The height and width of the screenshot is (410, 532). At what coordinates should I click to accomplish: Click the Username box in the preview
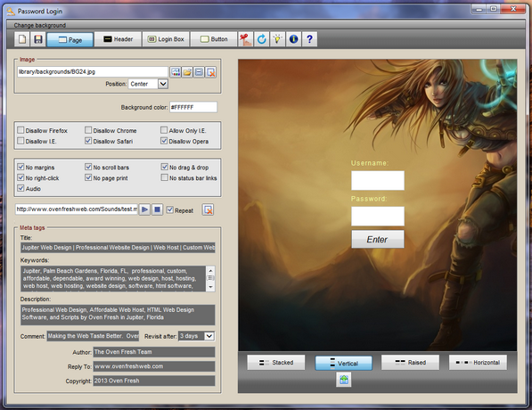pyautogui.click(x=378, y=181)
